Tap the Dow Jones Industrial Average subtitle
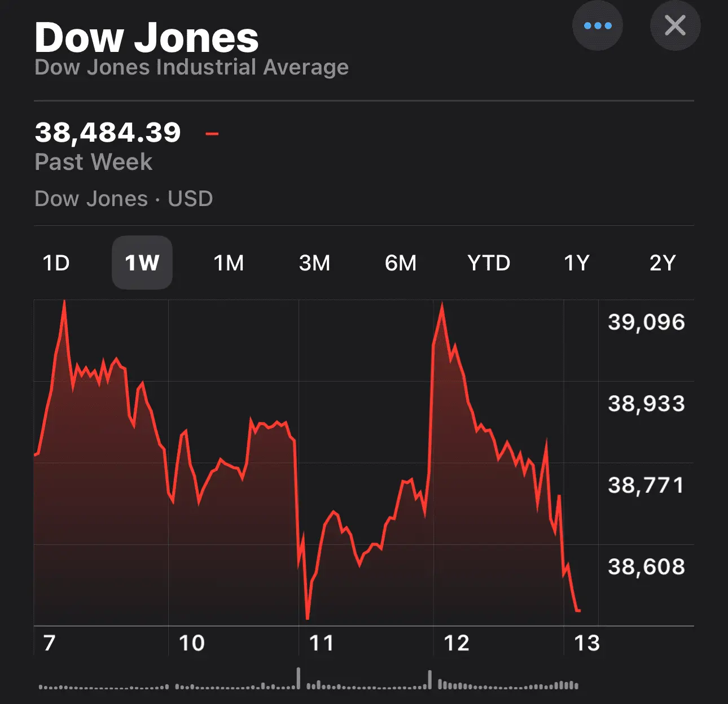 (191, 67)
